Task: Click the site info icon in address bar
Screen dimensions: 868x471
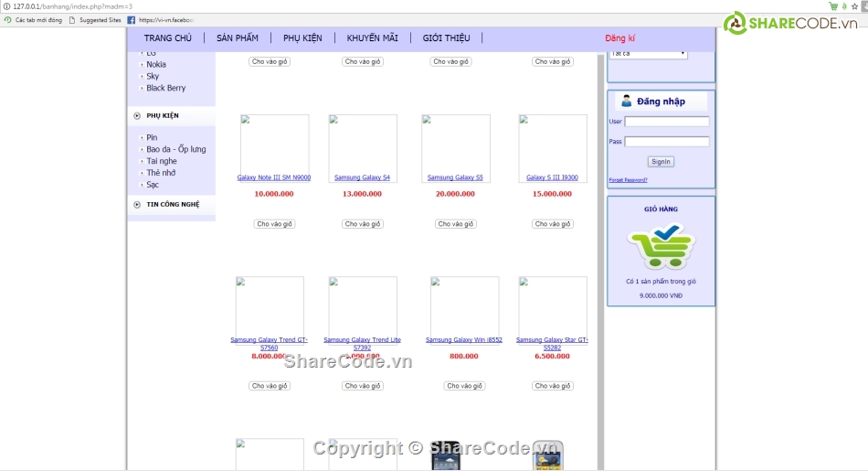Action: (x=6, y=6)
